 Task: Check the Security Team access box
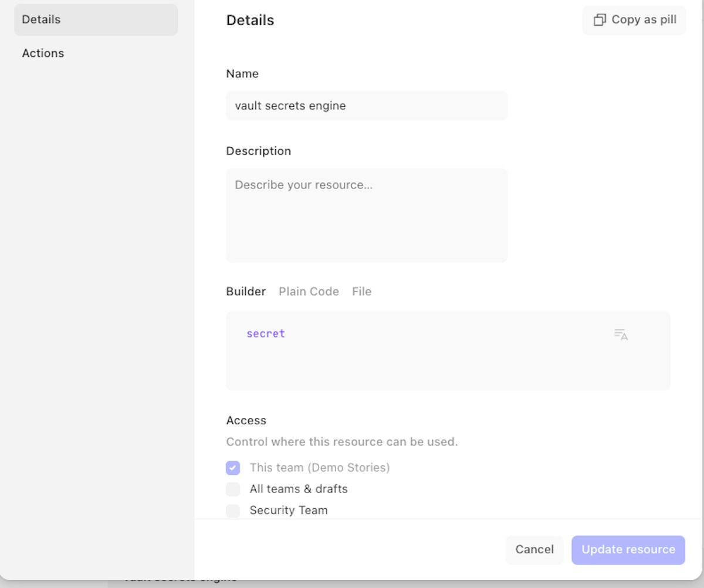233,510
